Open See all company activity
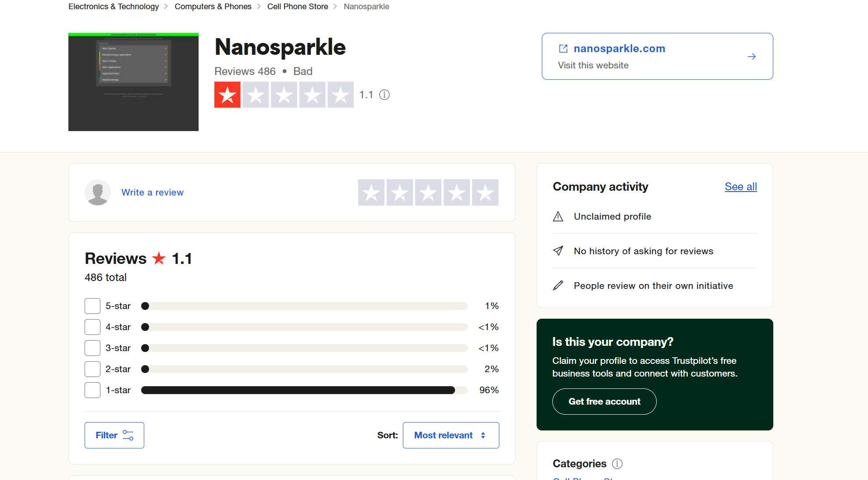Screen dimensions: 868x480 click(x=740, y=186)
